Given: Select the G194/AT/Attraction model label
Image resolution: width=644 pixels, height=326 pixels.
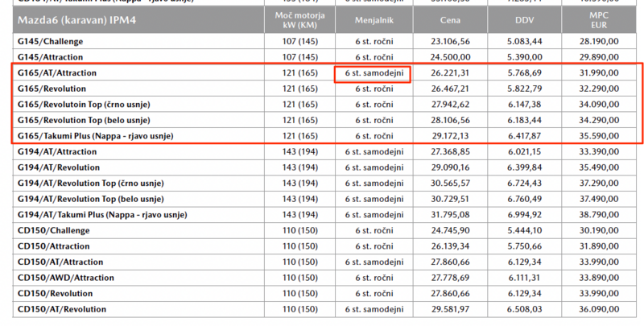Looking at the screenshot, I should pyautogui.click(x=56, y=151).
